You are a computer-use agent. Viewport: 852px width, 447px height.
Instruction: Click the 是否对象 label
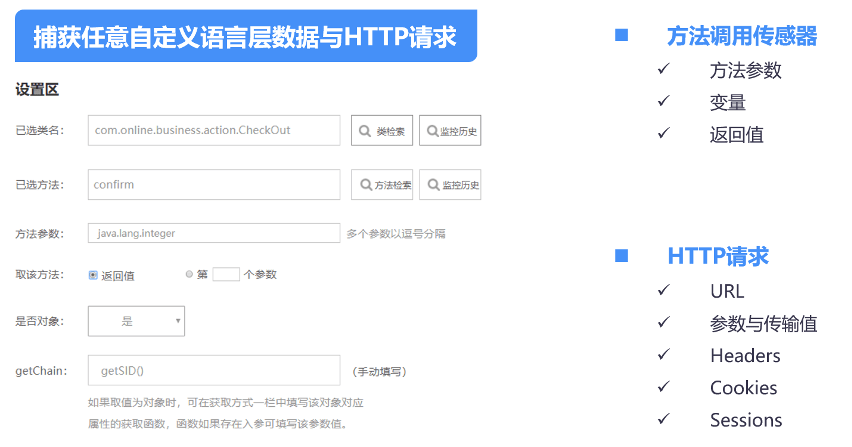40,321
